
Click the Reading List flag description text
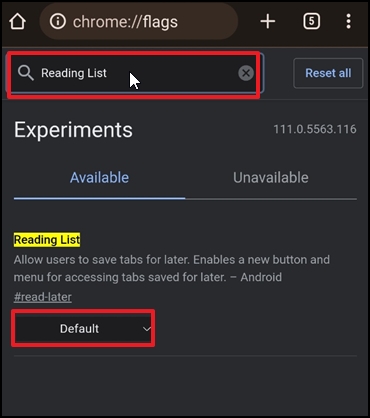click(x=172, y=268)
